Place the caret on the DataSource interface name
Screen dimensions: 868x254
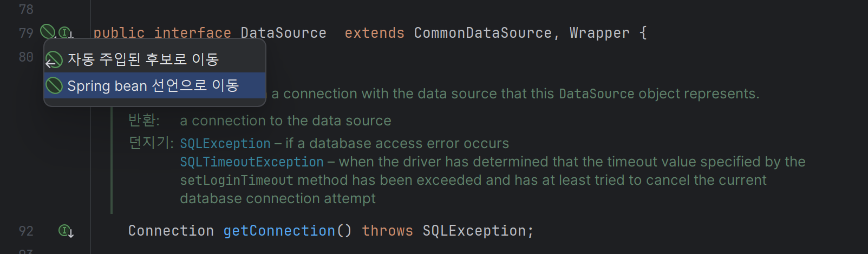pos(284,33)
